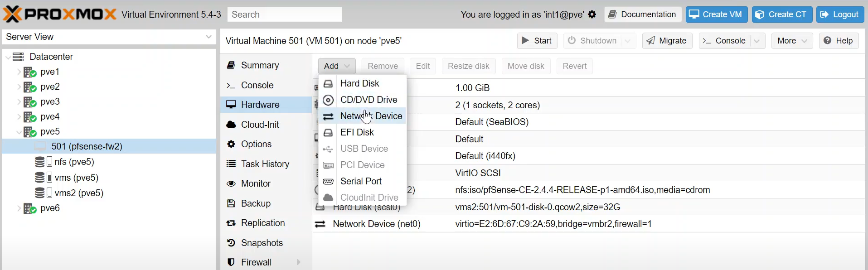This screenshot has width=868, height=270.
Task: Select the Network Device (net0) row
Action: pos(588,224)
